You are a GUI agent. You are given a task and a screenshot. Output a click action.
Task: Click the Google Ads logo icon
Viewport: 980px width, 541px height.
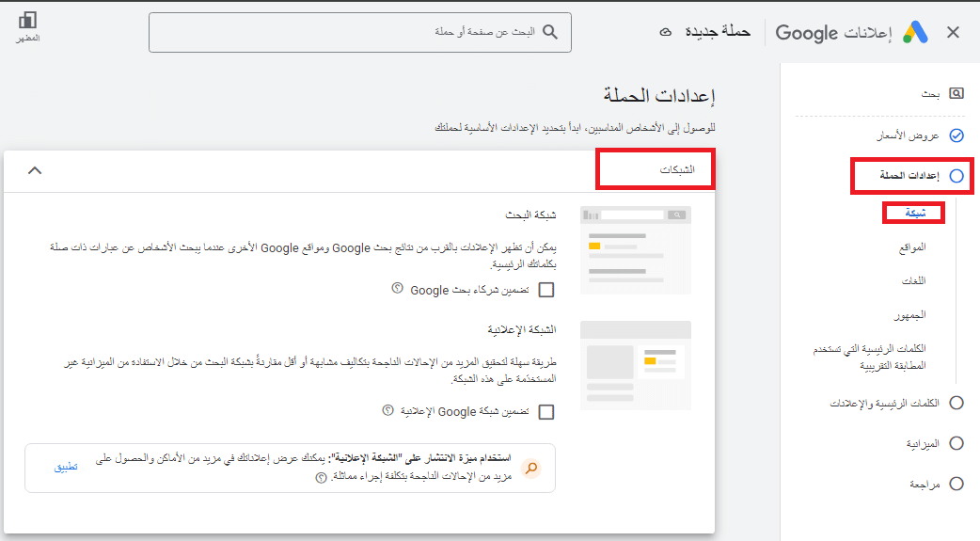916,32
